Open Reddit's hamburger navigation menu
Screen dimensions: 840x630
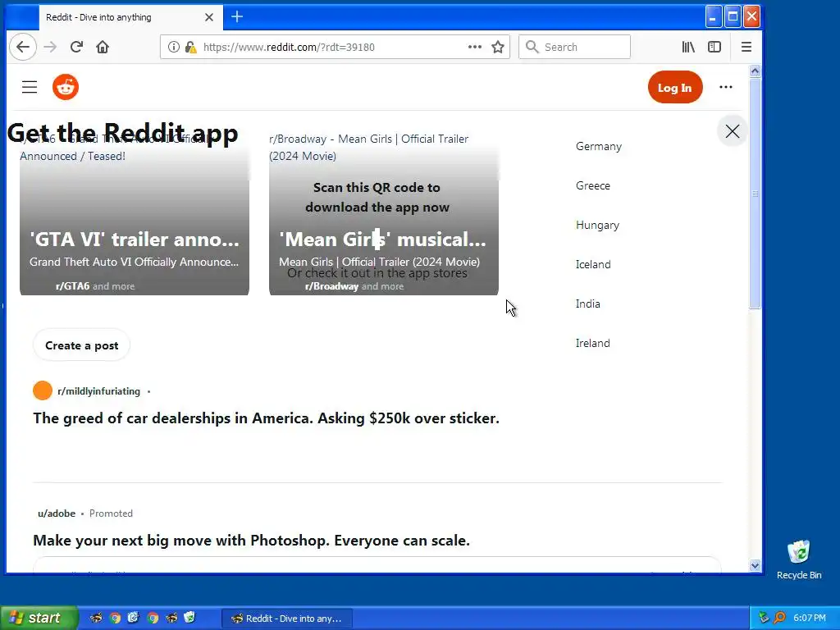pos(30,87)
